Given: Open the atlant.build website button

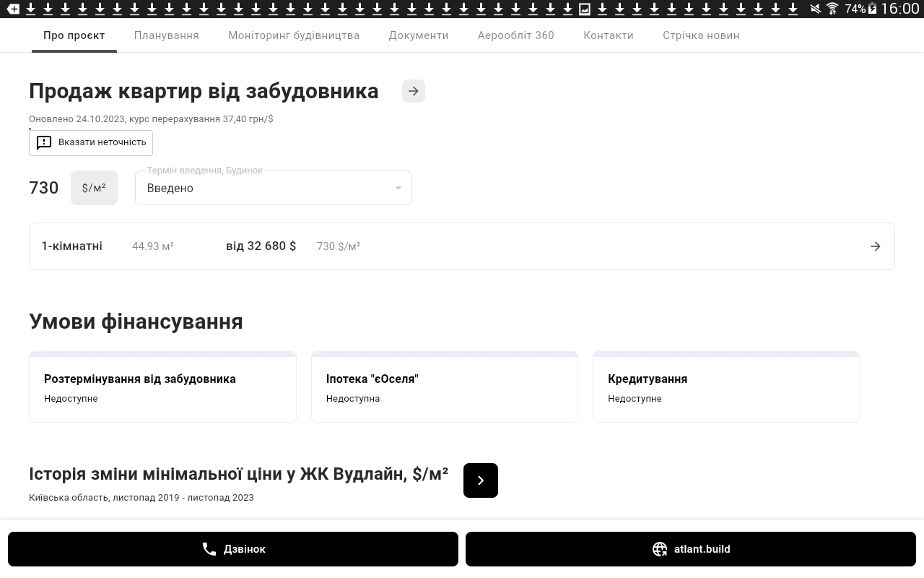Looking at the screenshot, I should (690, 549).
